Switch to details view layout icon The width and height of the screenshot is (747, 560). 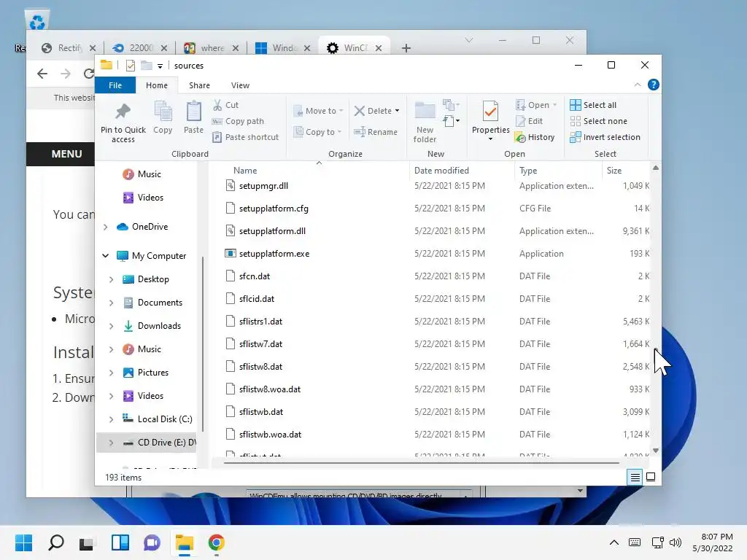pyautogui.click(x=635, y=477)
